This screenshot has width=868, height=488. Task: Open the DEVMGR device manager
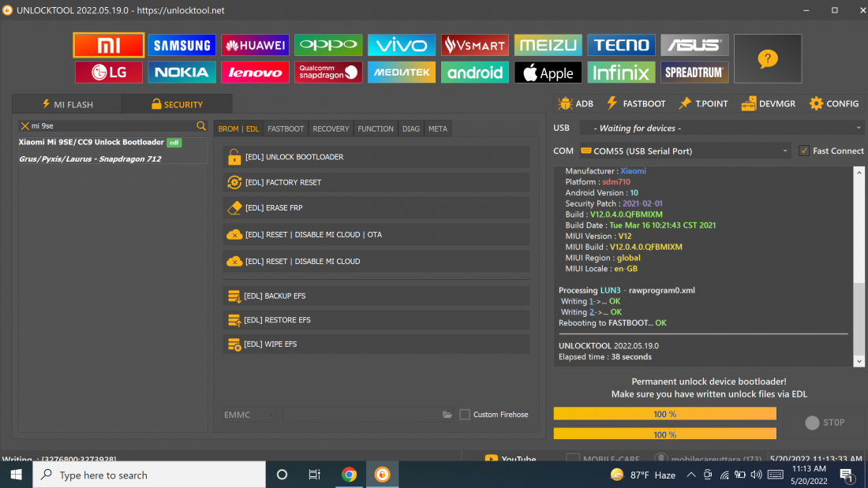click(769, 103)
